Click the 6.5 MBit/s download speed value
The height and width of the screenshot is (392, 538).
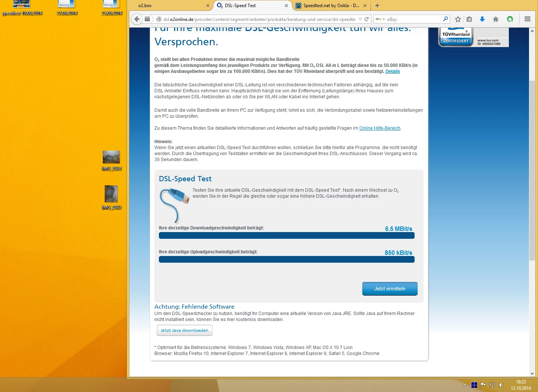399,229
